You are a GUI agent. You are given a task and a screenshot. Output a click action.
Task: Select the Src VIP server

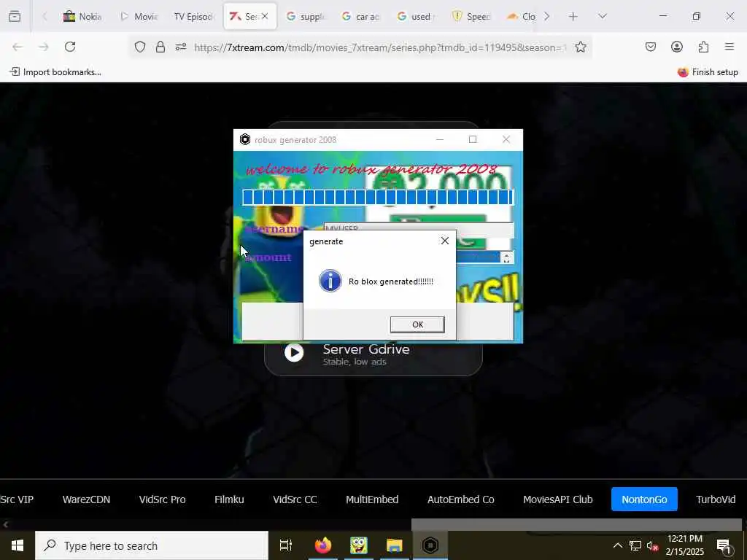[16, 499]
